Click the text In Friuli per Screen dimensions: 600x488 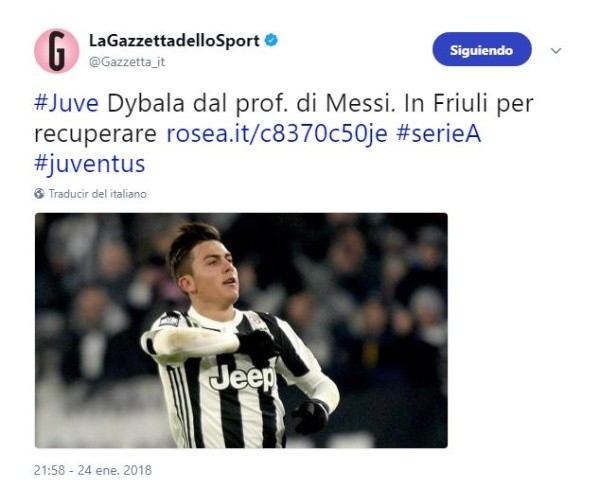[469, 103]
